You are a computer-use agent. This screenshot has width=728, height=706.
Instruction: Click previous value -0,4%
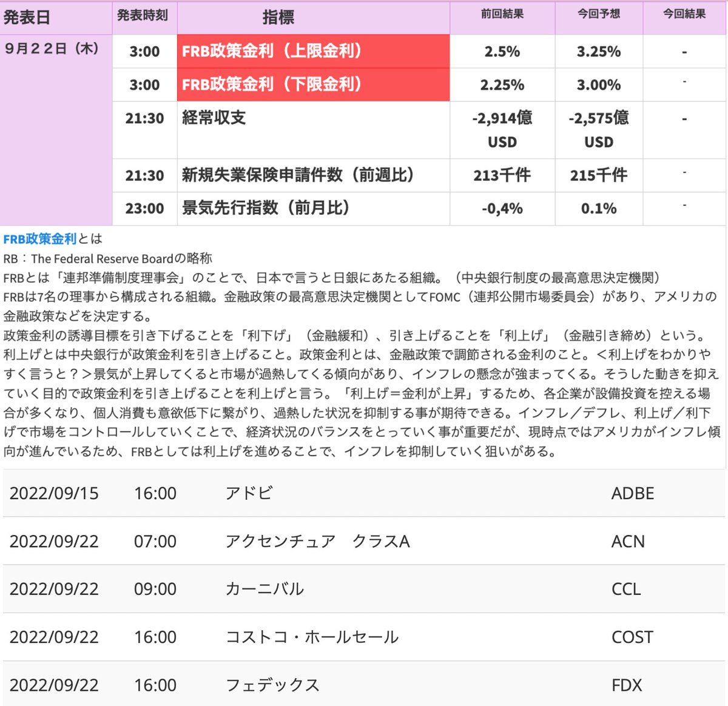[x=502, y=209]
